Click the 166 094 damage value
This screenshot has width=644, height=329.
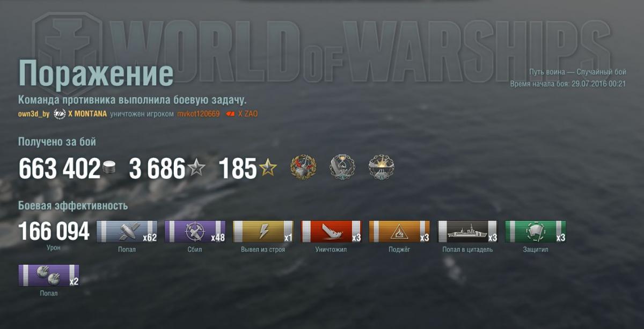[x=54, y=231]
